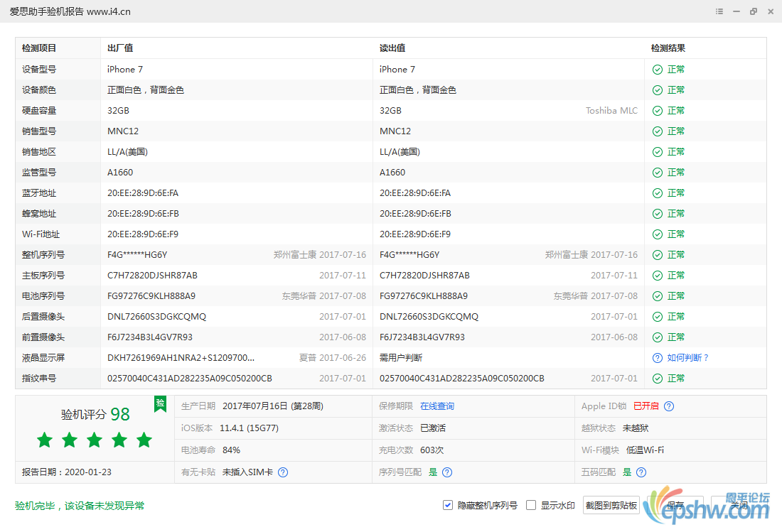Click the 低温Wi-Fi module value
Screen dimensions: 782x532
(x=645, y=450)
